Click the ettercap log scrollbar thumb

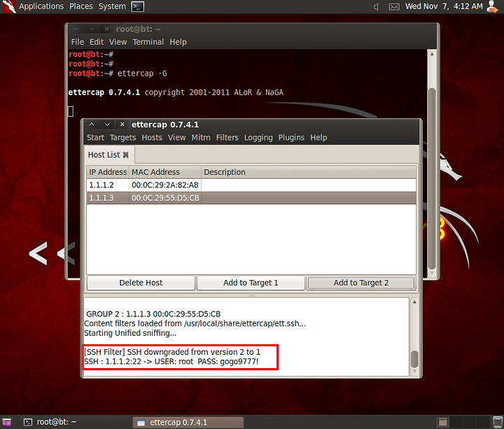coord(414,359)
